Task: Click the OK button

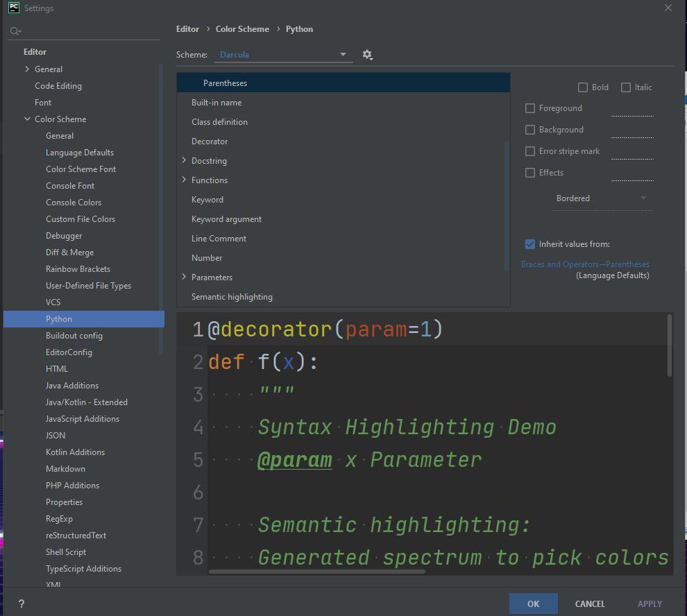Action: (533, 604)
